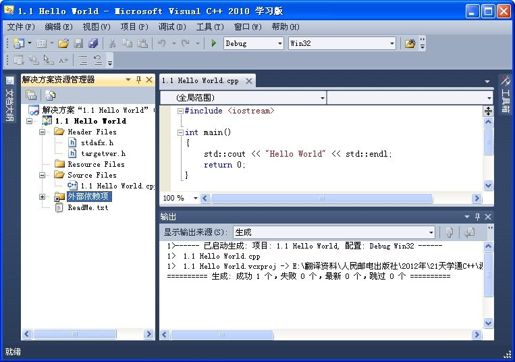Screen dimensions: 515x362
Task: Click the A-arrow text icon in the second toolbar
Action: (x=63, y=60)
